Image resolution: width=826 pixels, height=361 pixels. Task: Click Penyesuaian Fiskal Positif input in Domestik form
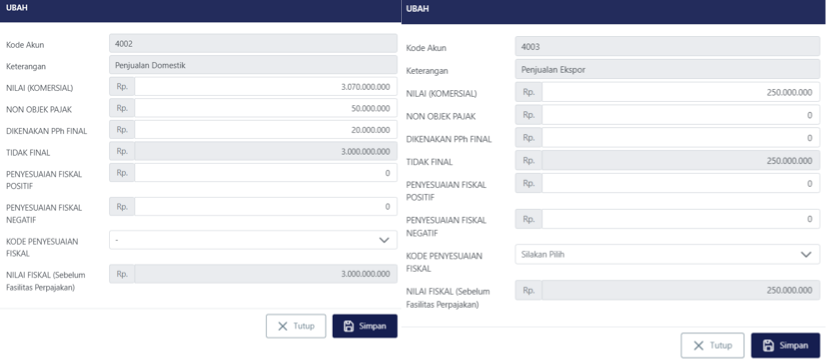[266, 173]
